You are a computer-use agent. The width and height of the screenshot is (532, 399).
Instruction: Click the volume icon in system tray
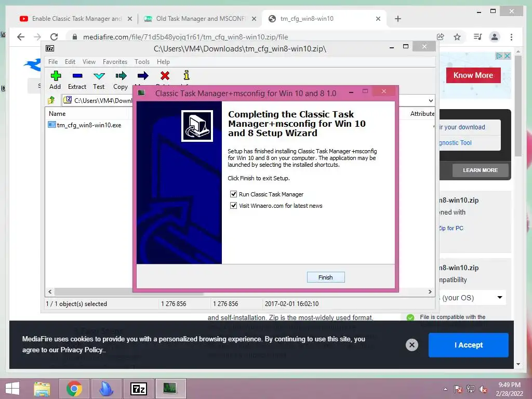pyautogui.click(x=483, y=389)
